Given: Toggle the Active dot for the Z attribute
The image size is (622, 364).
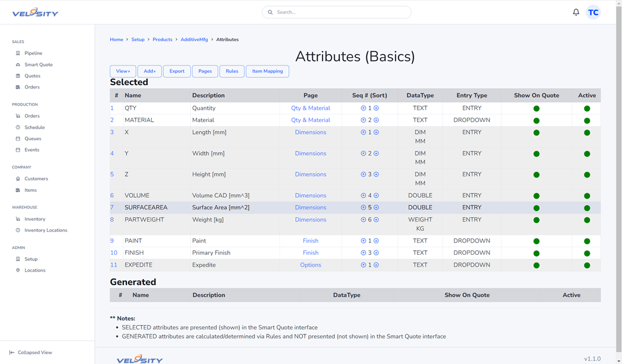Looking at the screenshot, I should 587,175.
